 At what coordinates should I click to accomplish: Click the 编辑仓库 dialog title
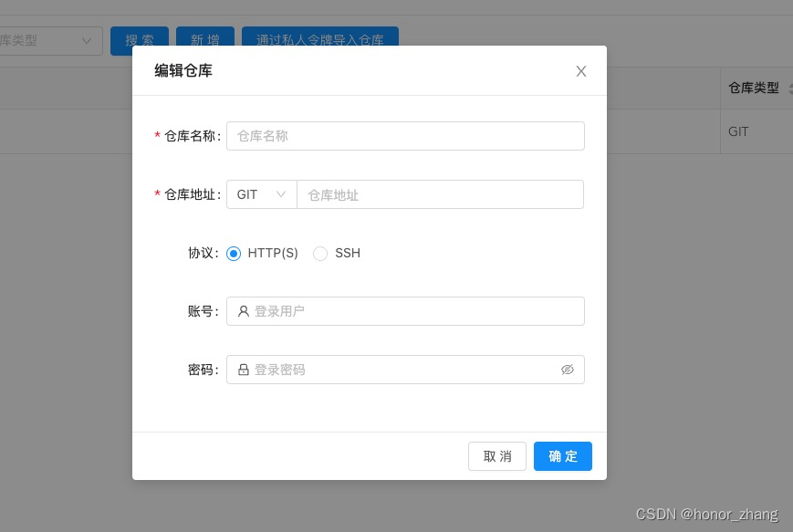[183, 71]
